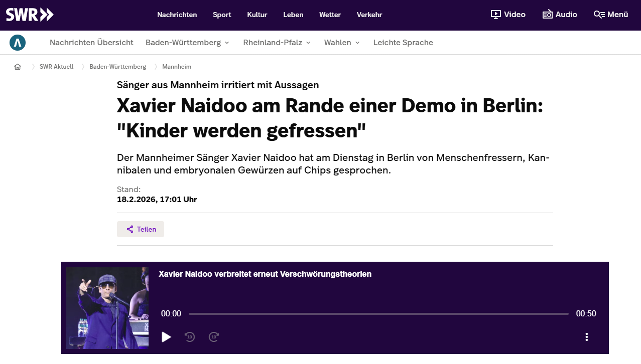Viewport: 641px width, 364px height.
Task: Open the audio player more options menu
Action: [587, 337]
